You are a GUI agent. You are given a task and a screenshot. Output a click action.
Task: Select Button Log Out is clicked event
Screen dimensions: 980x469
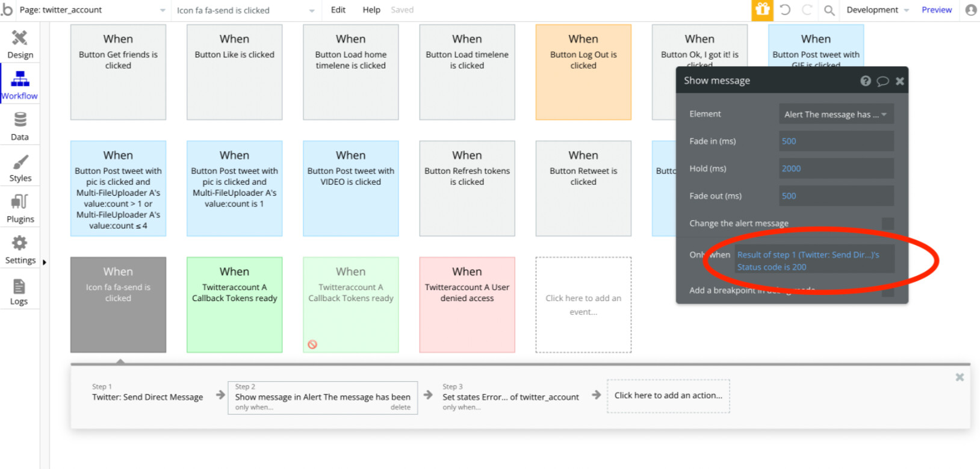[583, 72]
